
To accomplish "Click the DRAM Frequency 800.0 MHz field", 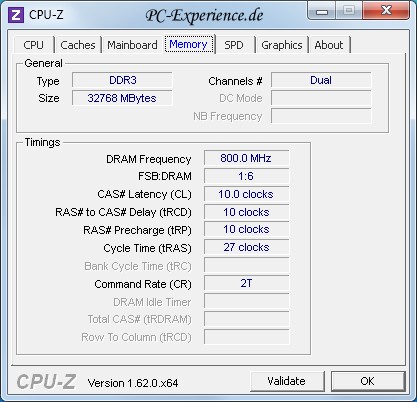I will tap(246, 158).
